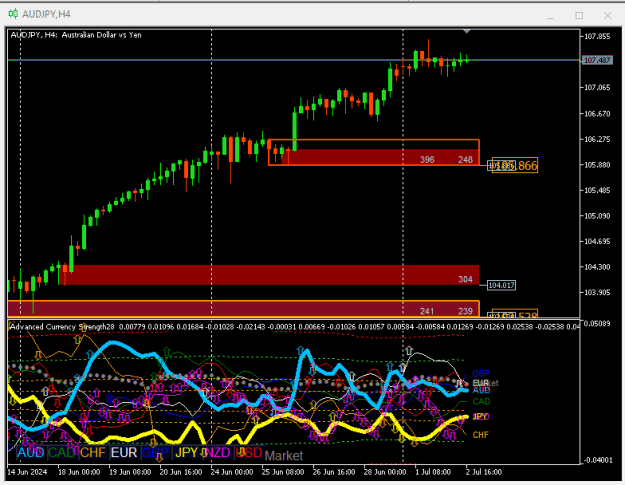
Task: Click the 396 value in orange zone
Action: click(427, 160)
